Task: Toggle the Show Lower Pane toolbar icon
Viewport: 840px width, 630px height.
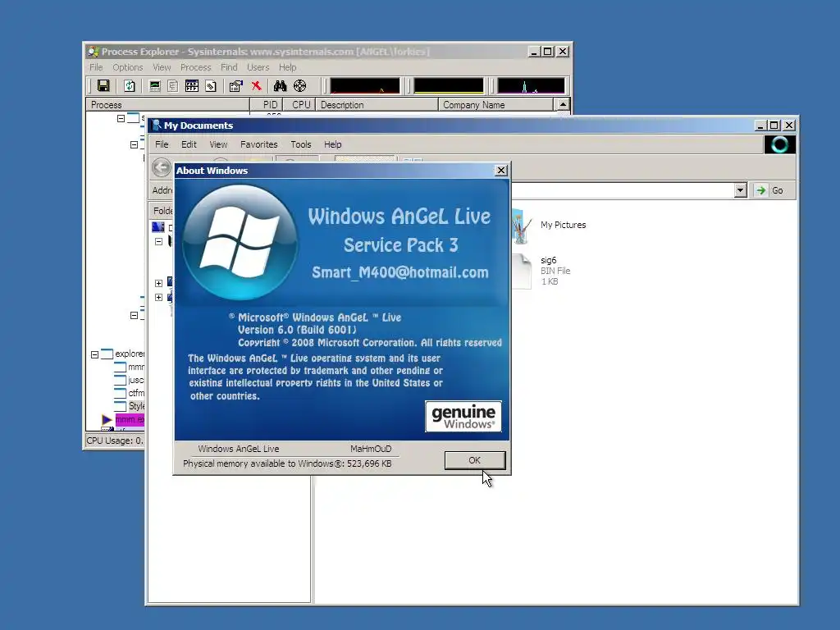Action: [191, 85]
